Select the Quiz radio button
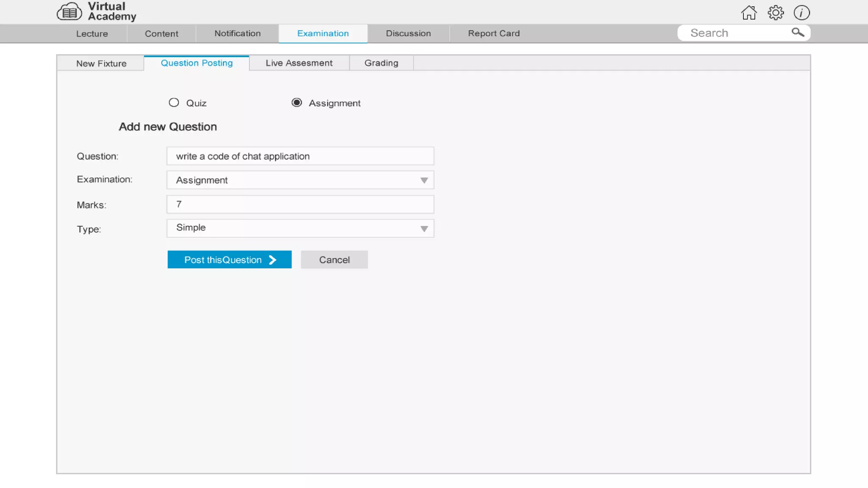Image resolution: width=868 pixels, height=488 pixels. tap(174, 103)
